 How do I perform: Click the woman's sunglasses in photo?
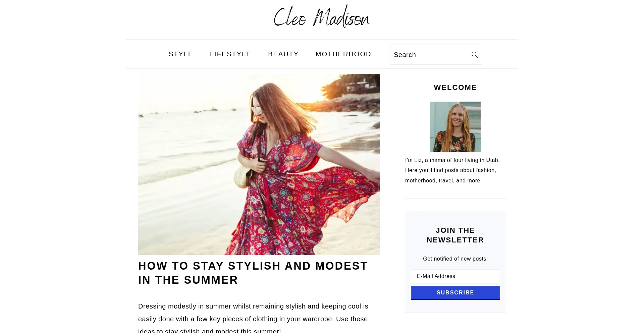point(257,110)
